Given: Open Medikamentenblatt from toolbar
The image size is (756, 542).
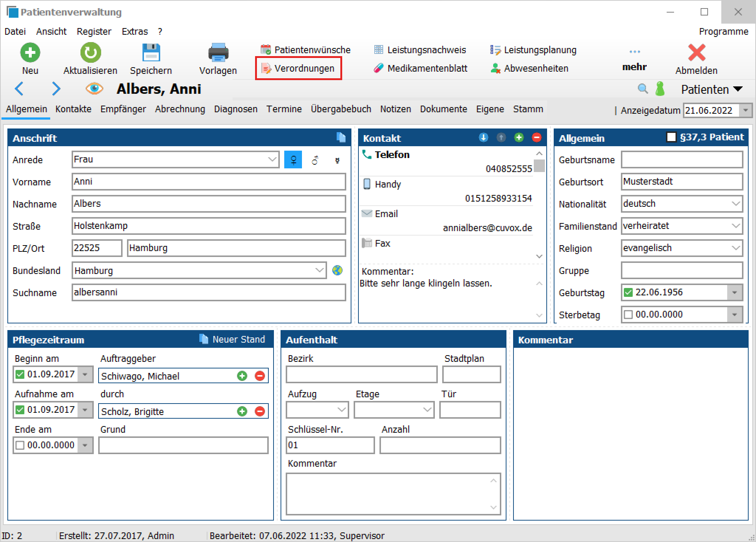Looking at the screenshot, I should pos(420,68).
